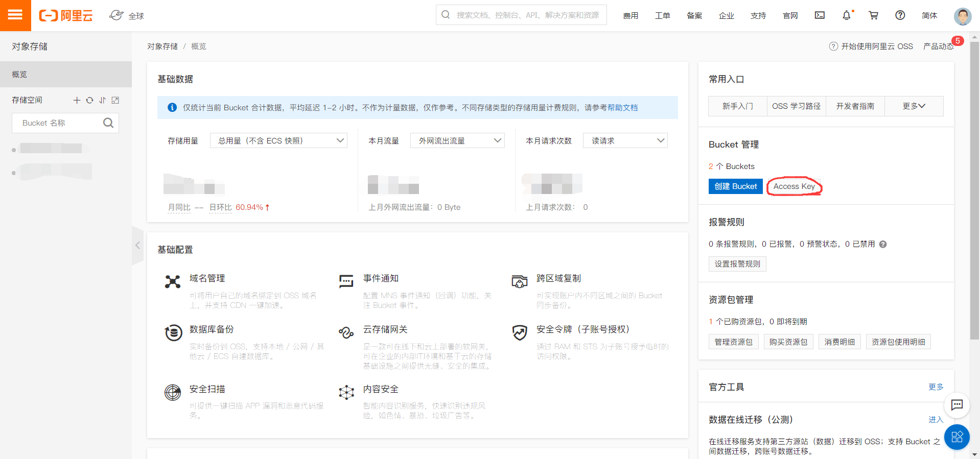Open the 备案 menu
The width and height of the screenshot is (980, 459).
(694, 16)
